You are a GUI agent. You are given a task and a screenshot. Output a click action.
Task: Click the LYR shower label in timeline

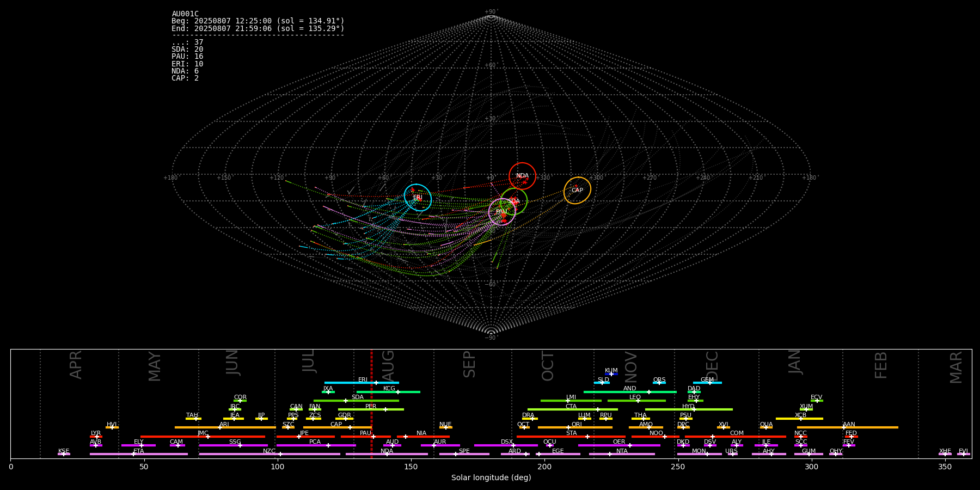[x=96, y=433]
